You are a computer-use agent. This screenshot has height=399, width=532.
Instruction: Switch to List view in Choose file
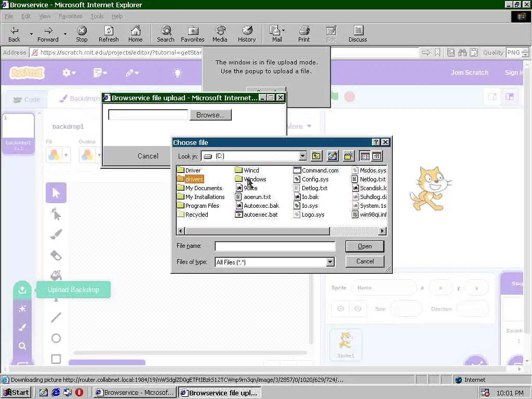pyautogui.click(x=365, y=156)
